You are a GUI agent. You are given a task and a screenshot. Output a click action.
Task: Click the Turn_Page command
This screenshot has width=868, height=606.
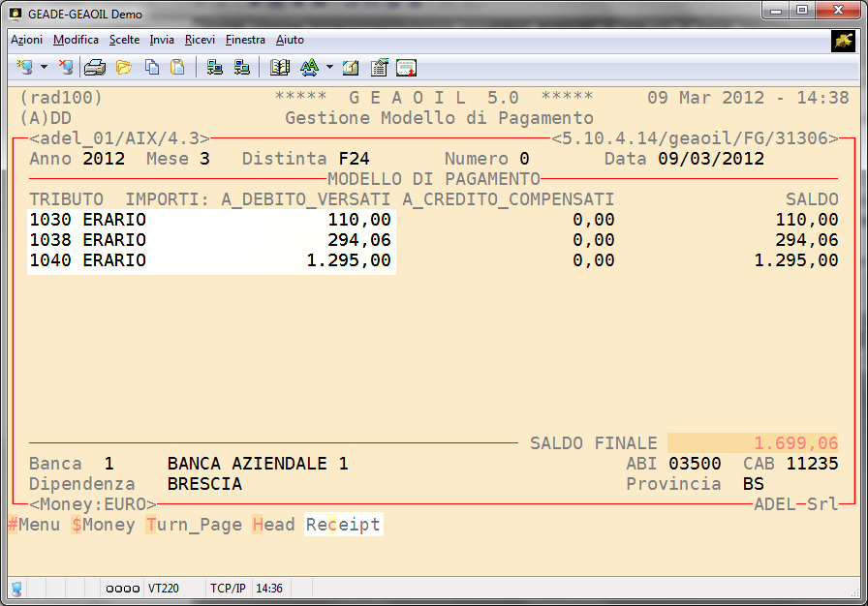(194, 525)
